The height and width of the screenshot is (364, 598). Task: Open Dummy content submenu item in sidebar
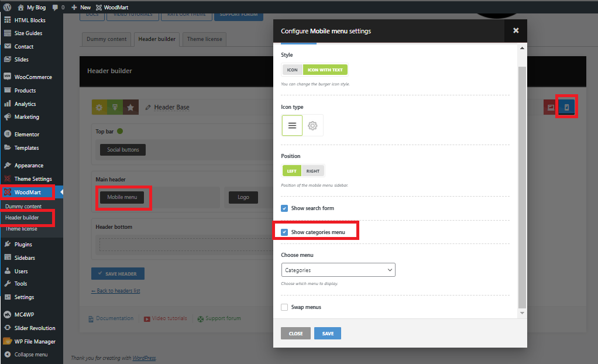click(x=23, y=207)
